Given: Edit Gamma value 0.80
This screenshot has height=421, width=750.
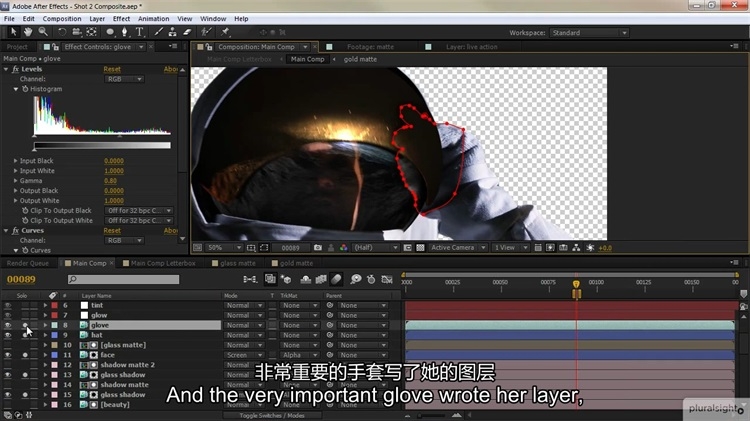Looking at the screenshot, I should tap(110, 181).
